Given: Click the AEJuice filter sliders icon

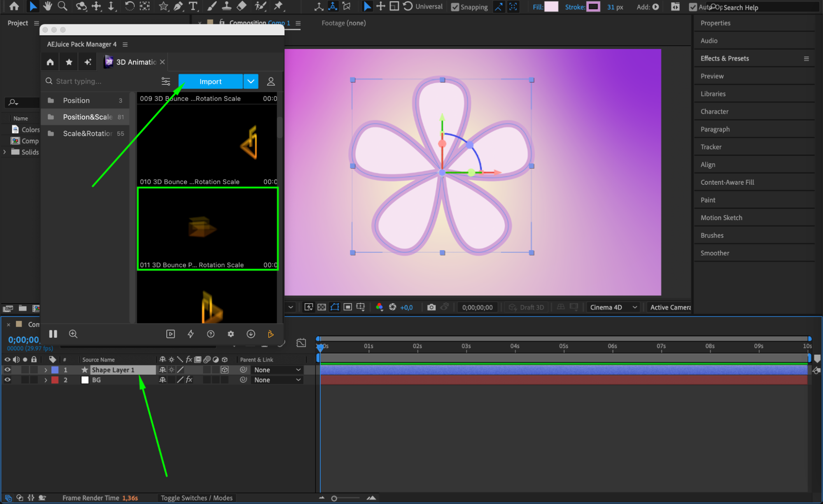Looking at the screenshot, I should click(x=166, y=81).
